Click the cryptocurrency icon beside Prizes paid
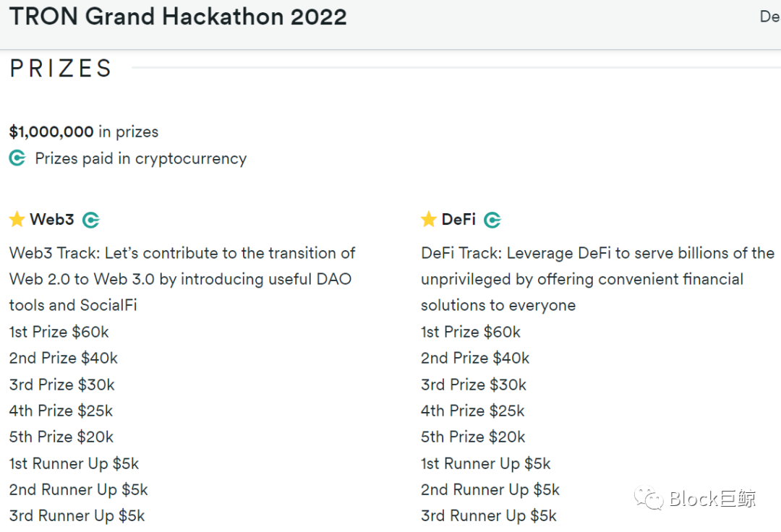 17,158
